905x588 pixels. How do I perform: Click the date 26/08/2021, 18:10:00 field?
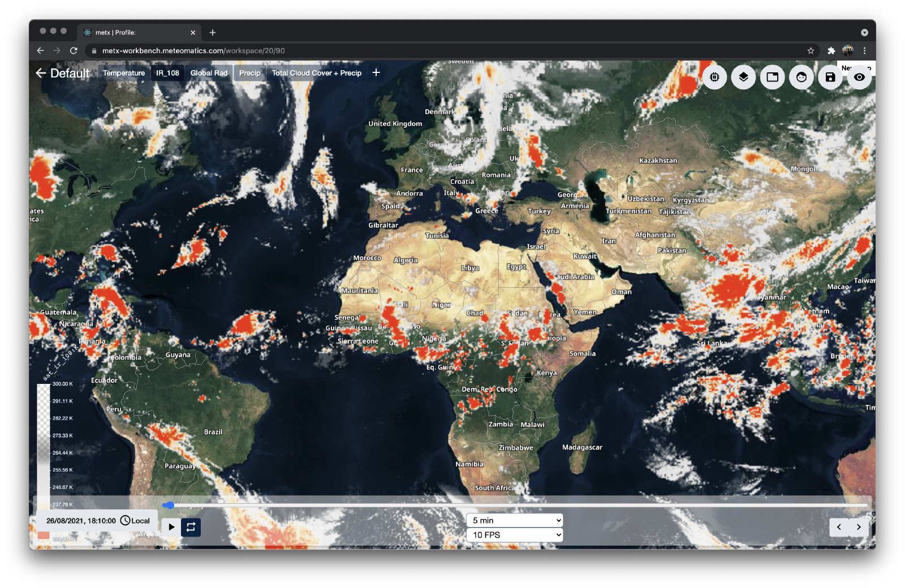[81, 521]
